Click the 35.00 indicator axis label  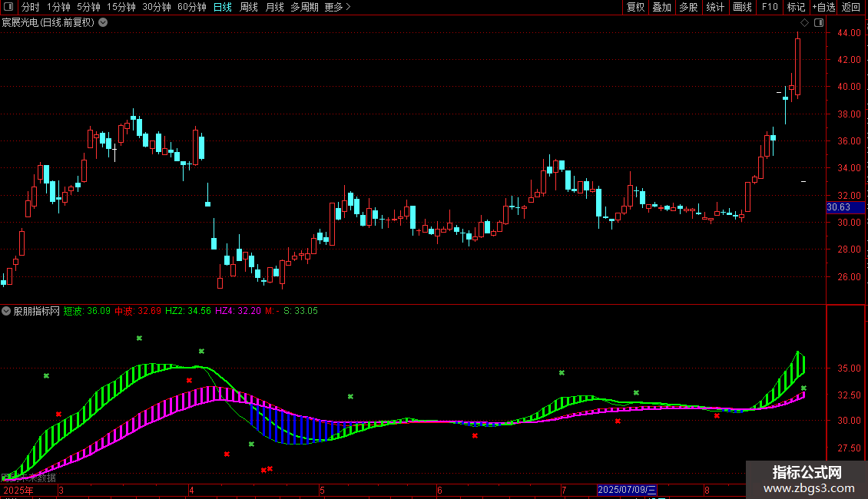point(849,368)
